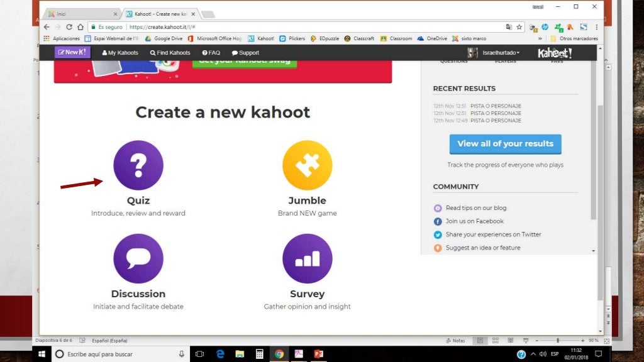The image size is (644, 362).
Task: Close the Inici browser tab
Action: (x=115, y=14)
